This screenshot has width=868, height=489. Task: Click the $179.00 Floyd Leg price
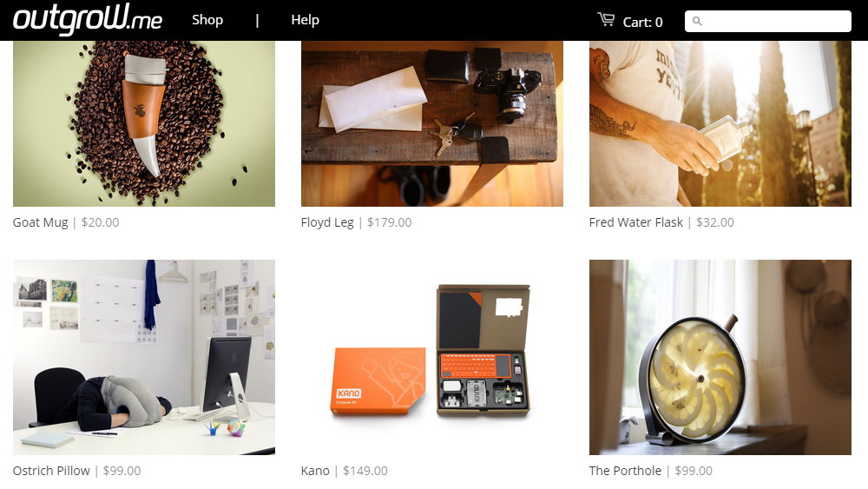coord(389,222)
